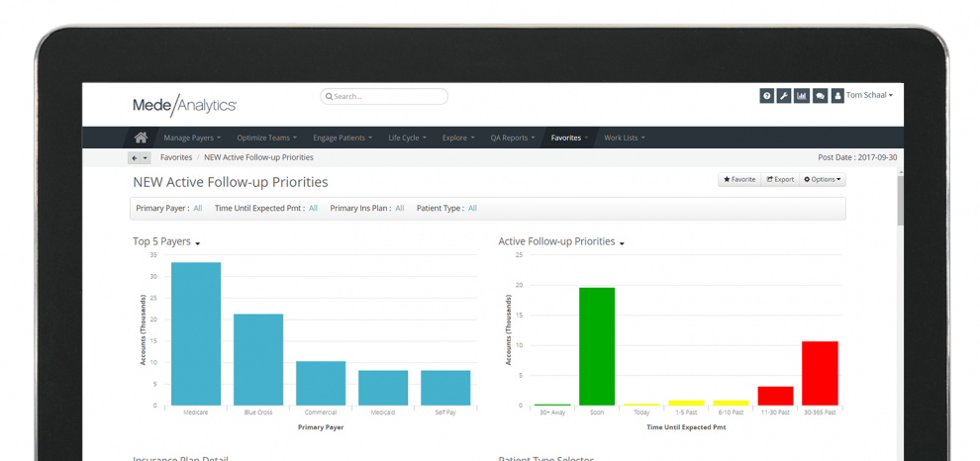Change Time Until Expected Pmt All link
The image size is (980, 461).
313,209
